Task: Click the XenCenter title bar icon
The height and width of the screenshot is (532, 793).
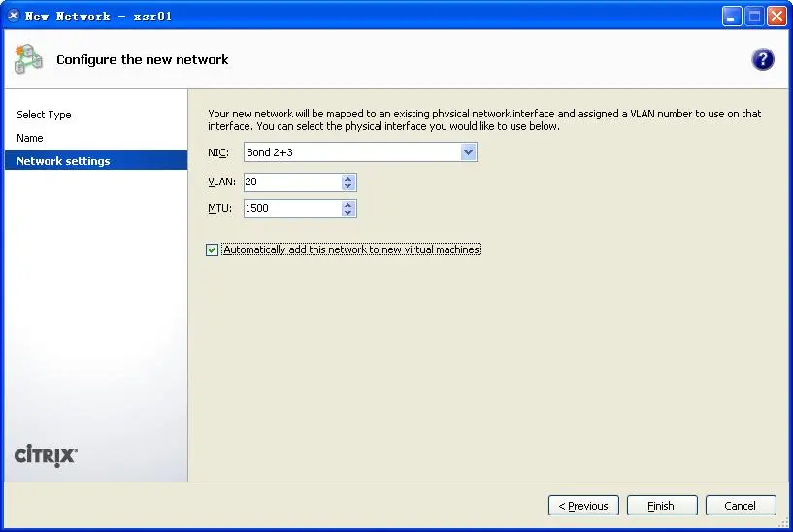Action: pos(14,16)
